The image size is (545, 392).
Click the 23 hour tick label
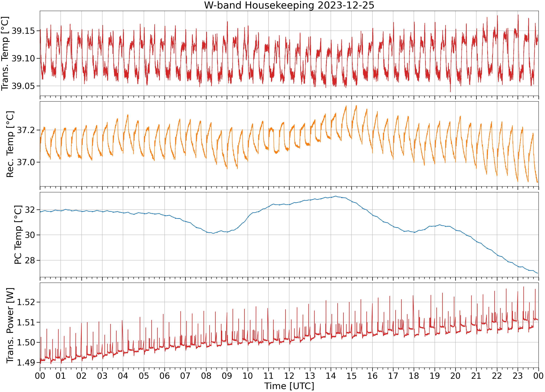(518, 375)
